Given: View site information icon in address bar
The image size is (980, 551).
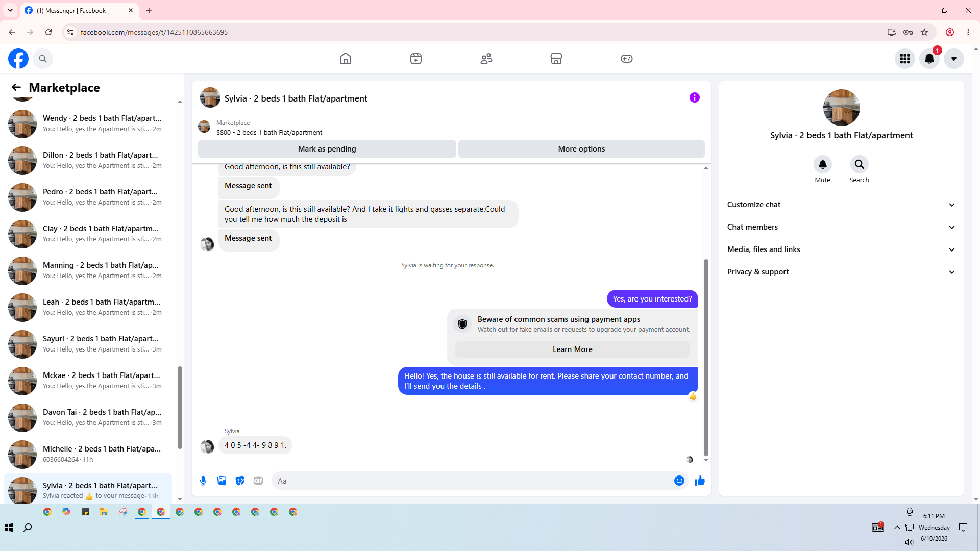Looking at the screenshot, I should [x=70, y=32].
